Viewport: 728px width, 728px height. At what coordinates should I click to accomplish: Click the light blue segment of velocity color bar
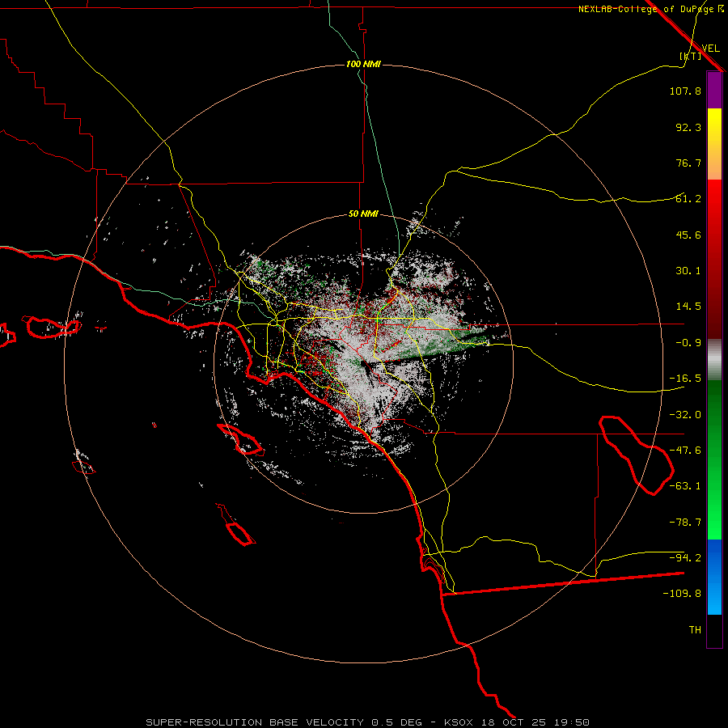(x=714, y=577)
